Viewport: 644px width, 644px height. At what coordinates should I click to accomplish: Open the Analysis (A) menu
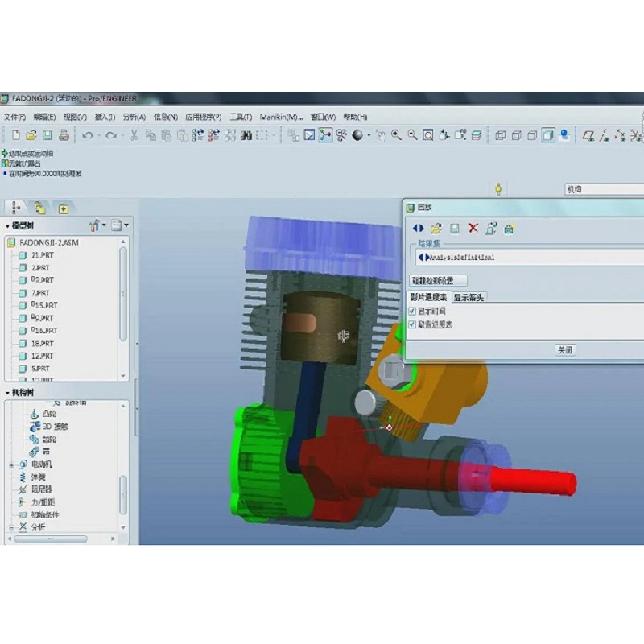coord(134,117)
